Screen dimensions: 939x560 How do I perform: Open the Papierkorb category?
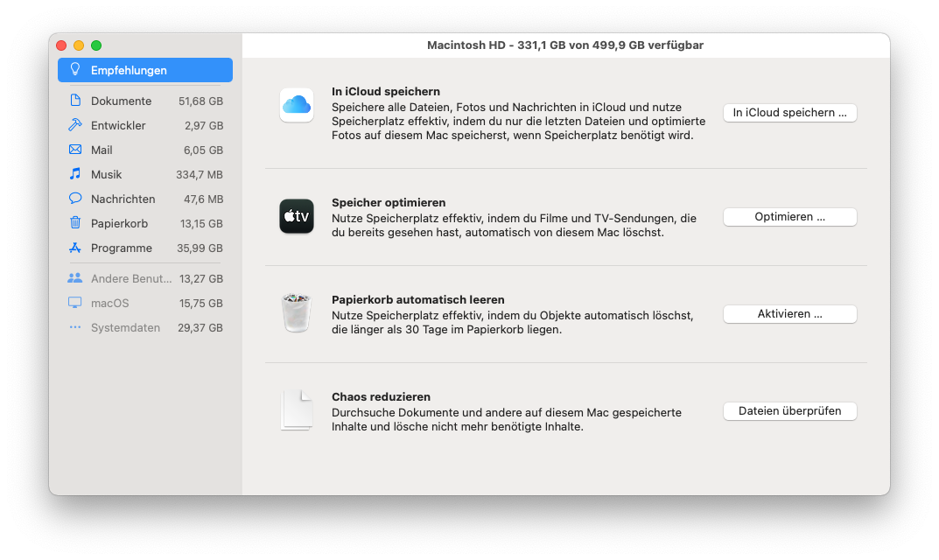pyautogui.click(x=145, y=223)
